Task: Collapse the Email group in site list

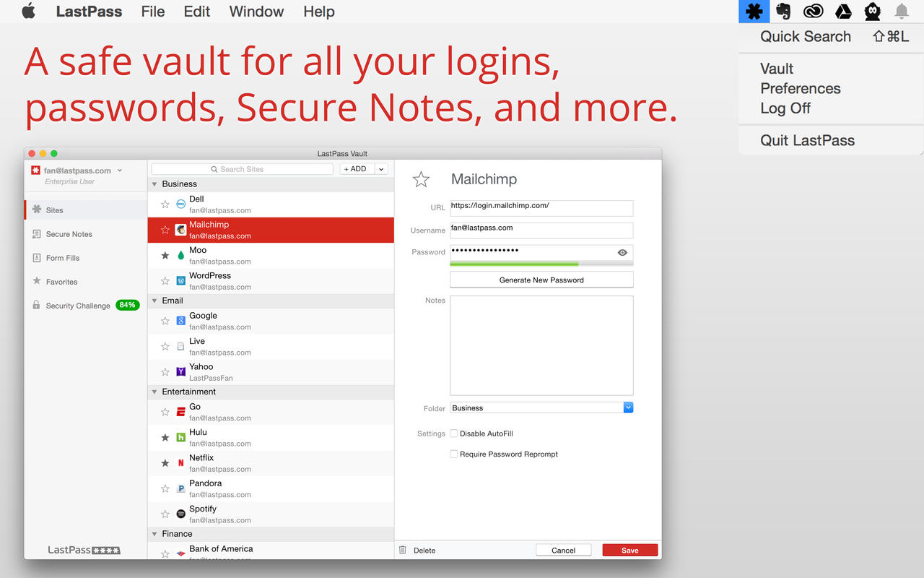Action: pos(154,301)
